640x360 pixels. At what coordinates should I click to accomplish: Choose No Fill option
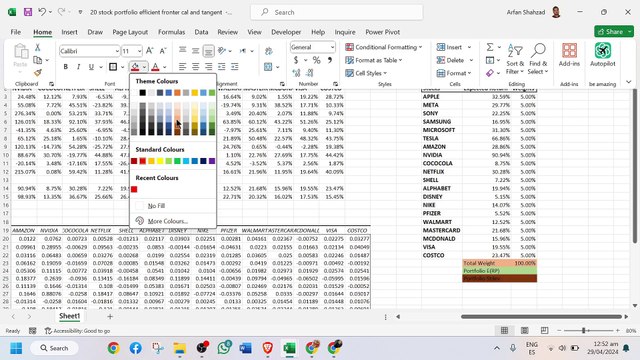coord(156,206)
